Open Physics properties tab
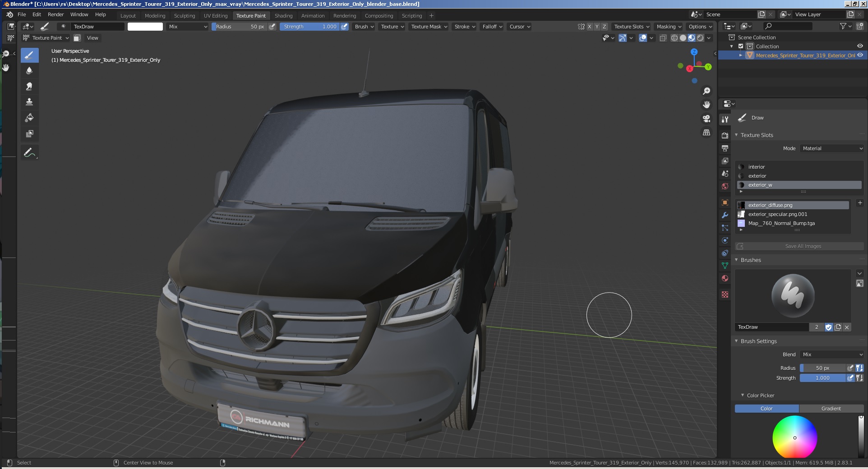This screenshot has height=469, width=868. [x=725, y=240]
